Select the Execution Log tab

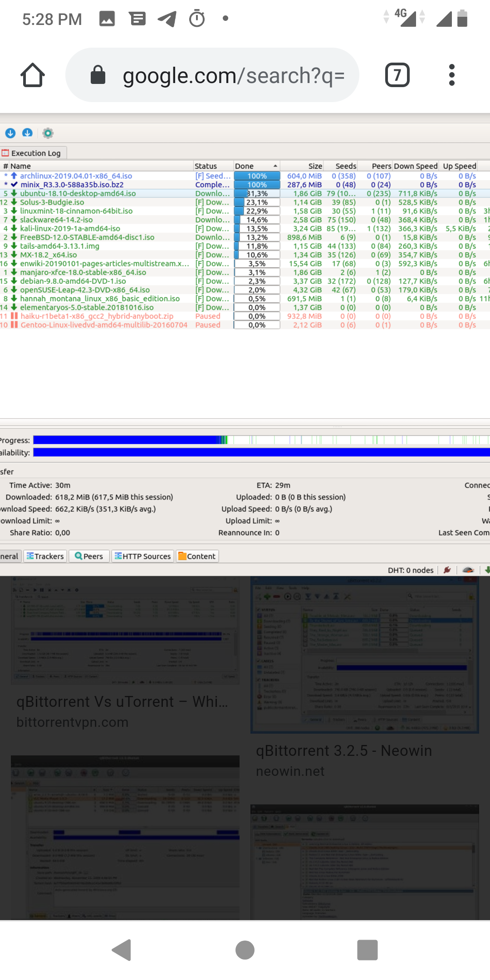tap(34, 153)
